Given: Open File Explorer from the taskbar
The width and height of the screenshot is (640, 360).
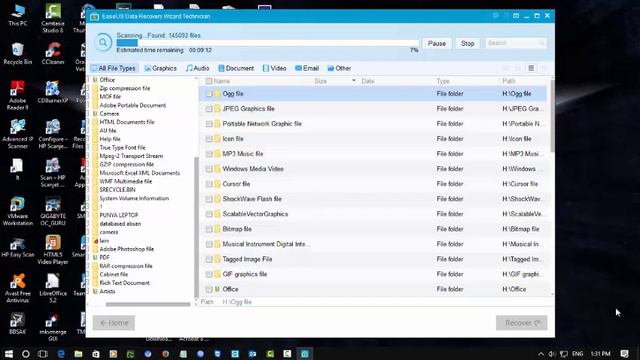Looking at the screenshot, I should (78, 353).
